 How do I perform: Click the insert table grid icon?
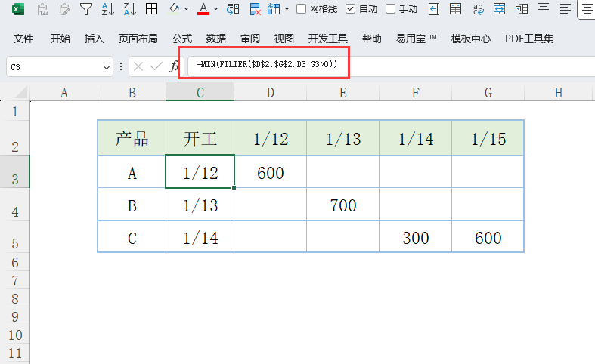[x=273, y=9]
